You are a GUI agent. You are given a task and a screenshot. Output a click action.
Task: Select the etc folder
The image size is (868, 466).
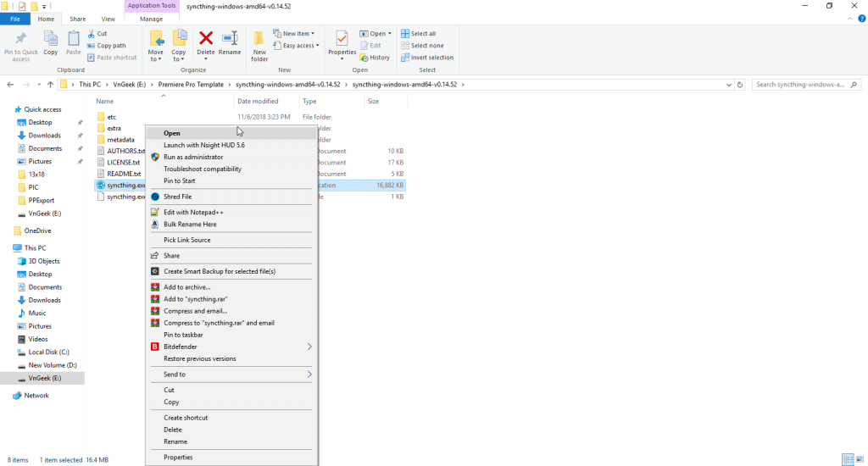click(x=111, y=117)
